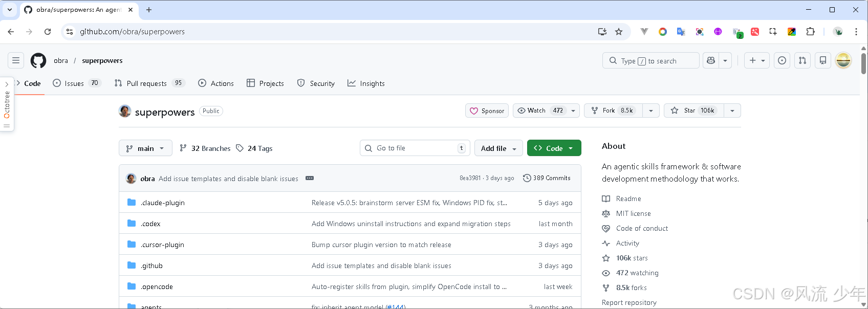Expand the Star lists dropdown arrow

pyautogui.click(x=732, y=111)
